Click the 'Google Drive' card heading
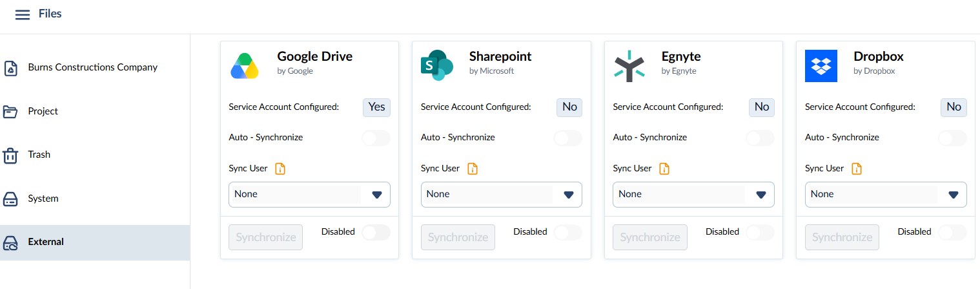The image size is (980, 289). 315,56
